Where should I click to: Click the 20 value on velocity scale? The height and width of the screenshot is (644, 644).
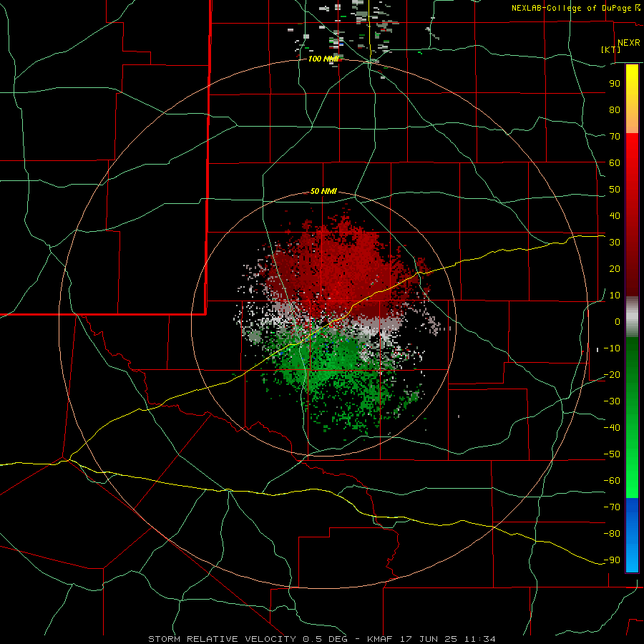click(x=615, y=268)
